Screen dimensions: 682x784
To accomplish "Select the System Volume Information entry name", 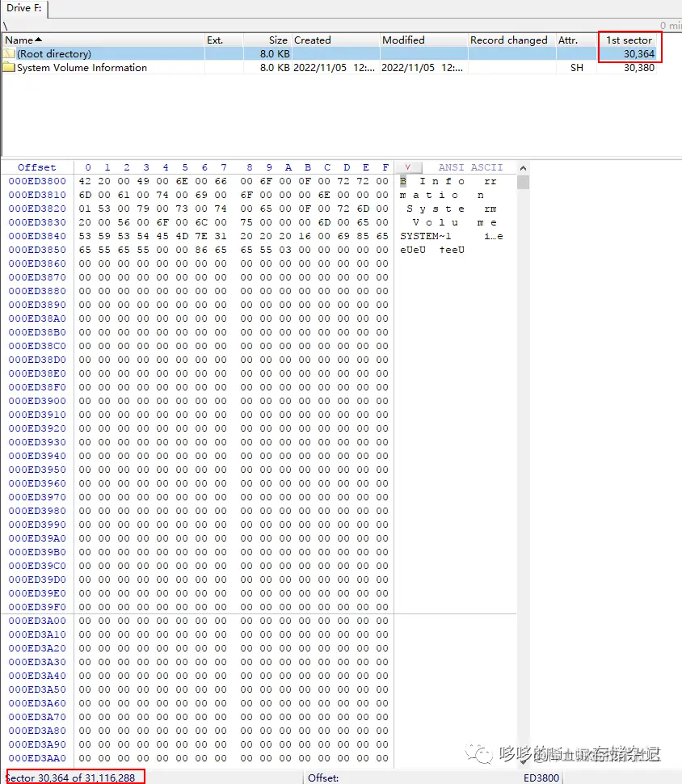I will 82,68.
